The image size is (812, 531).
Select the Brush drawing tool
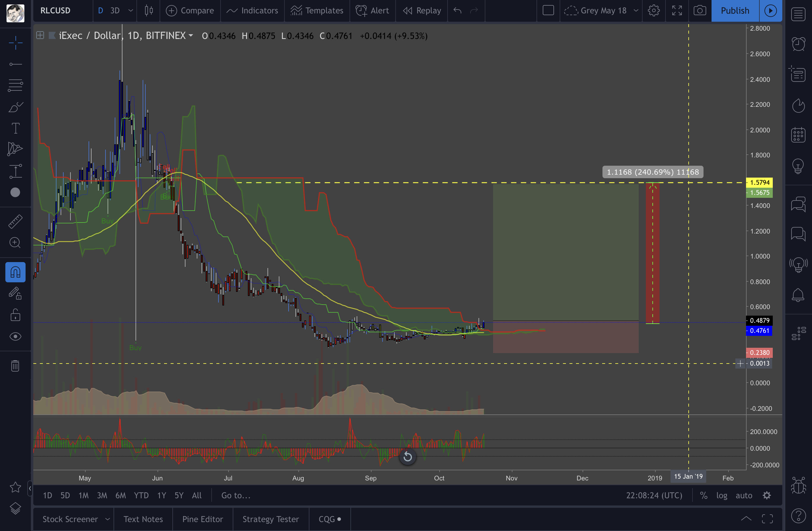click(15, 107)
